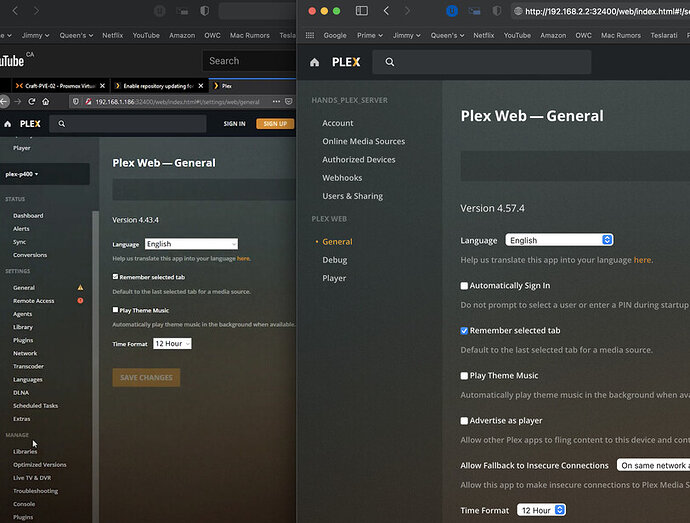Click the Sign In button in left Plex
690x523 pixels.
click(234, 124)
